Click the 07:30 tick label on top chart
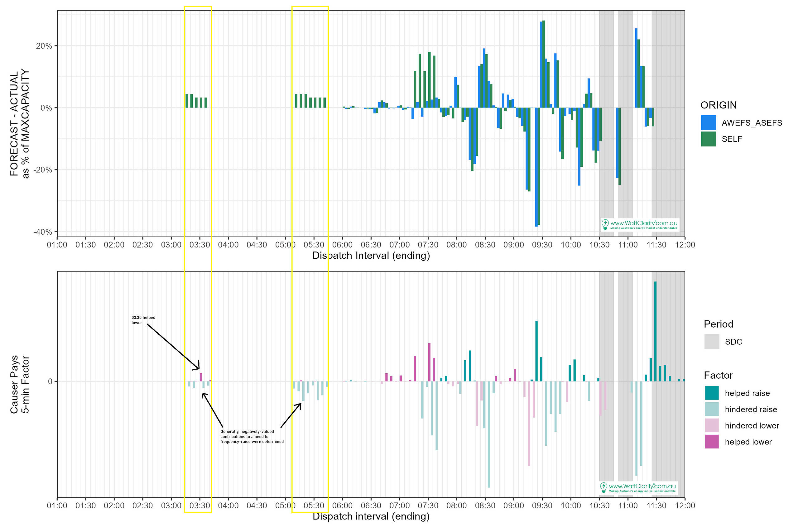798x532 pixels. [x=428, y=245]
